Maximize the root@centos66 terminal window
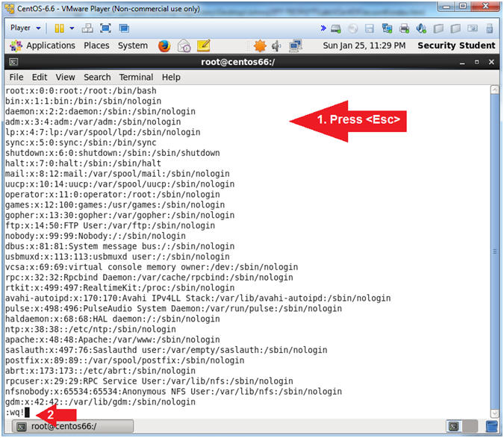504x438 pixels. click(476, 62)
